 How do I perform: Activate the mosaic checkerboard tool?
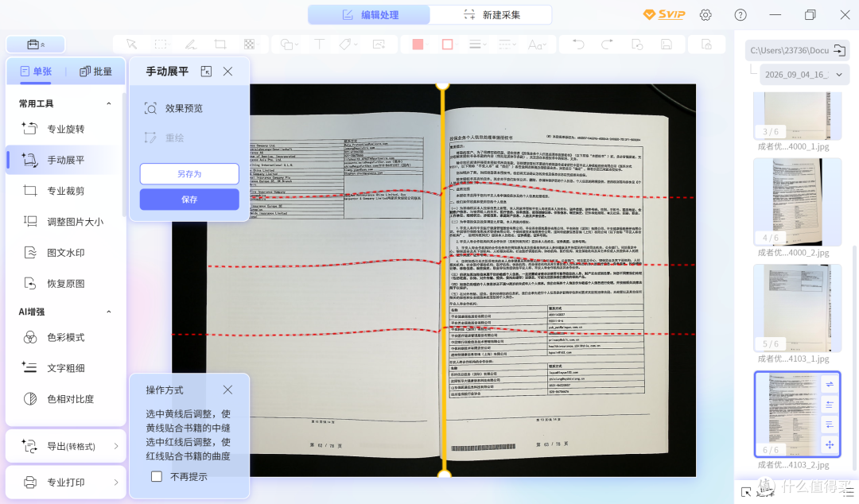click(x=249, y=45)
